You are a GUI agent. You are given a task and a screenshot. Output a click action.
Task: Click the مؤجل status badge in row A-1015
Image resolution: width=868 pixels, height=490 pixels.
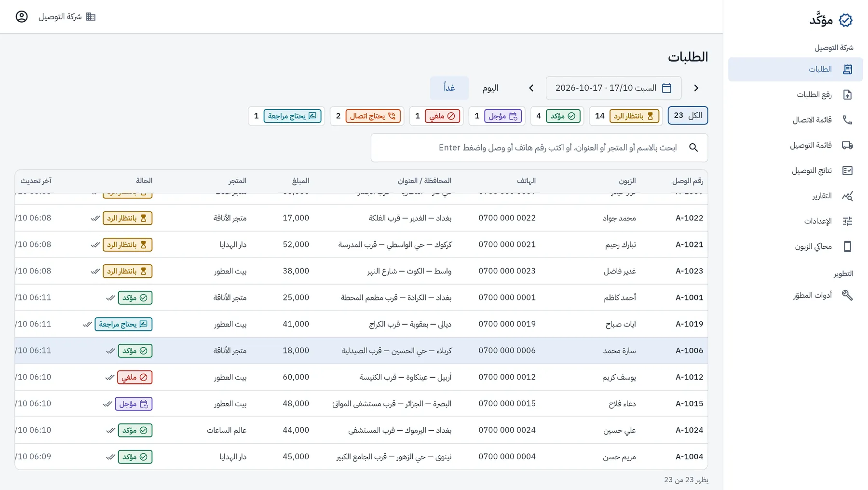click(x=134, y=404)
